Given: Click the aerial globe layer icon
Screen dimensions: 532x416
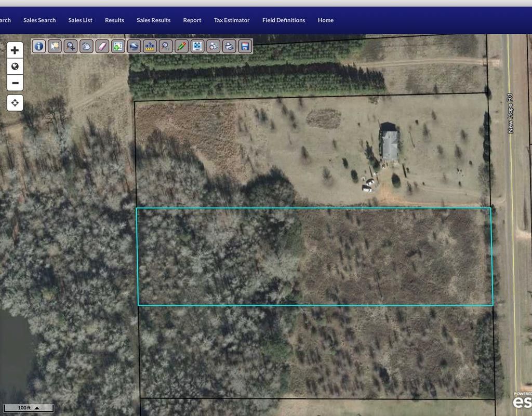Looking at the screenshot, I should [x=133, y=46].
